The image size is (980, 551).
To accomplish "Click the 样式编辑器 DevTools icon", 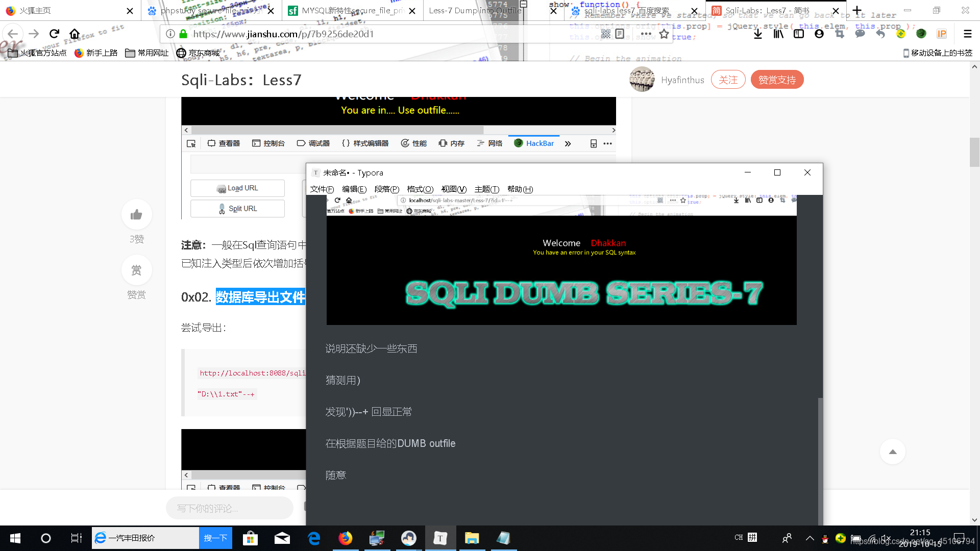I will (x=363, y=143).
